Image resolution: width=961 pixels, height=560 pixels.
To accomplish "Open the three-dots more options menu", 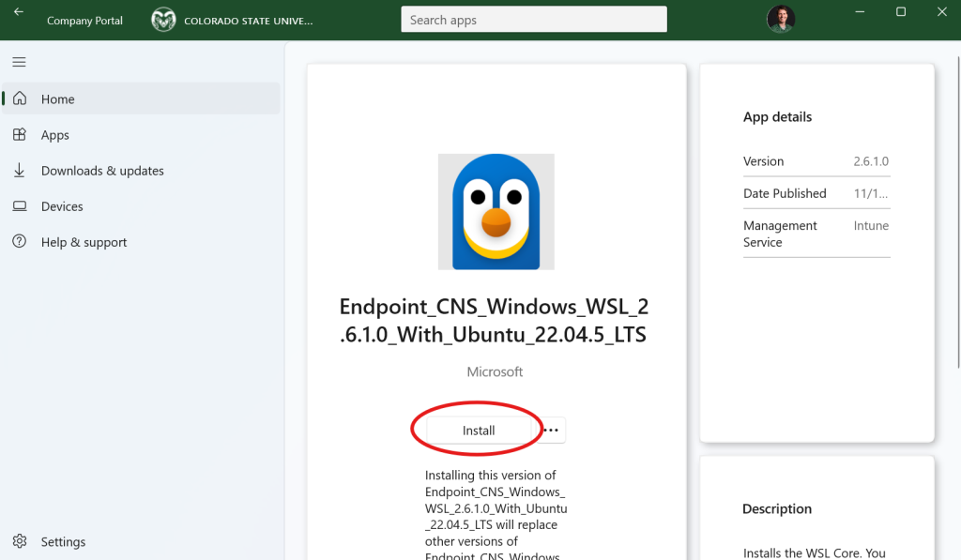I will pos(551,431).
